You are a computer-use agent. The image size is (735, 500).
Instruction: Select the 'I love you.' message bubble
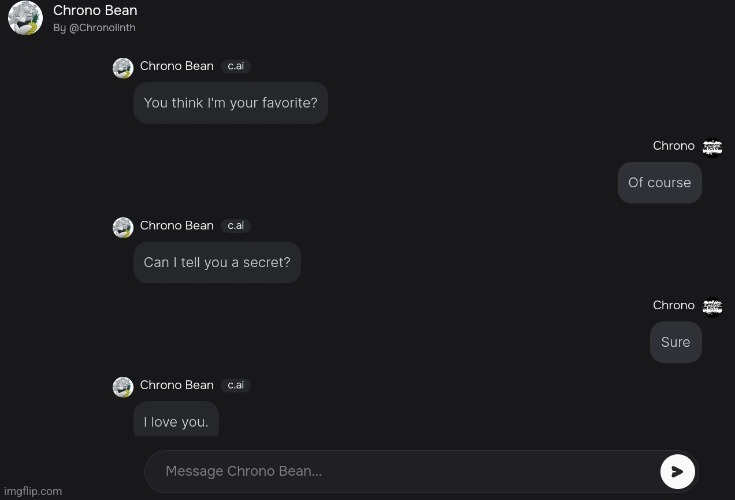tap(176, 419)
